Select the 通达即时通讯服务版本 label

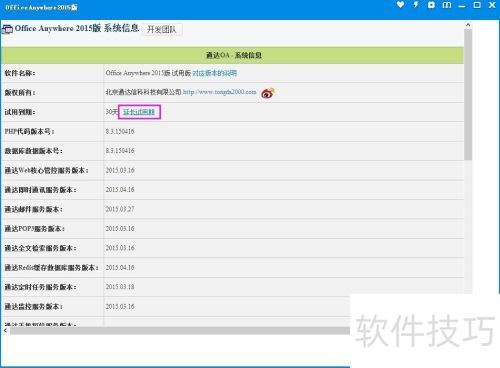(x=40, y=190)
